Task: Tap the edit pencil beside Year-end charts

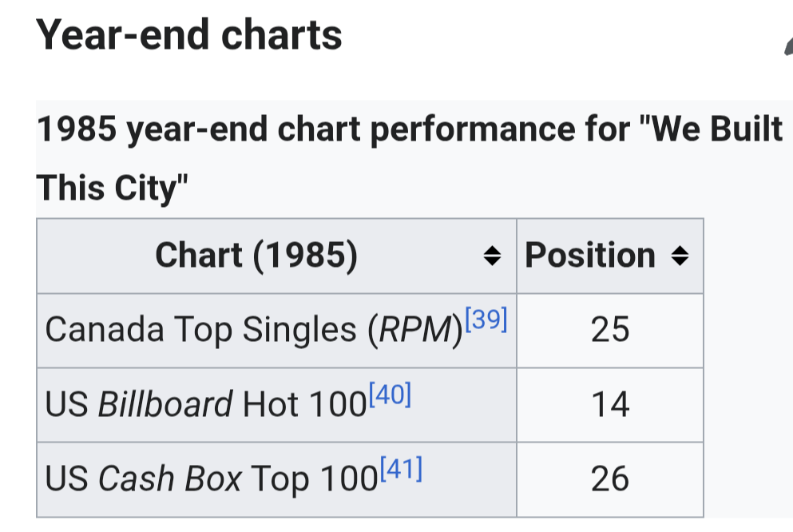Action: click(788, 46)
